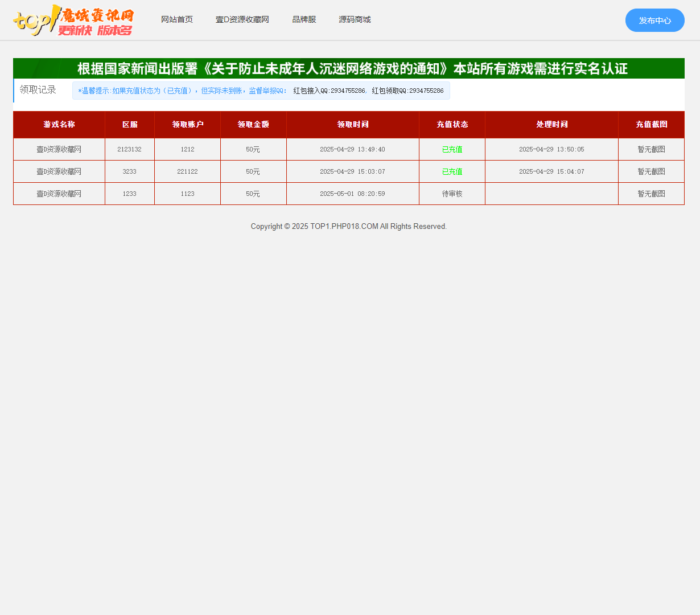Click the 红包接入QQ:2934755286 text

[x=330, y=91]
